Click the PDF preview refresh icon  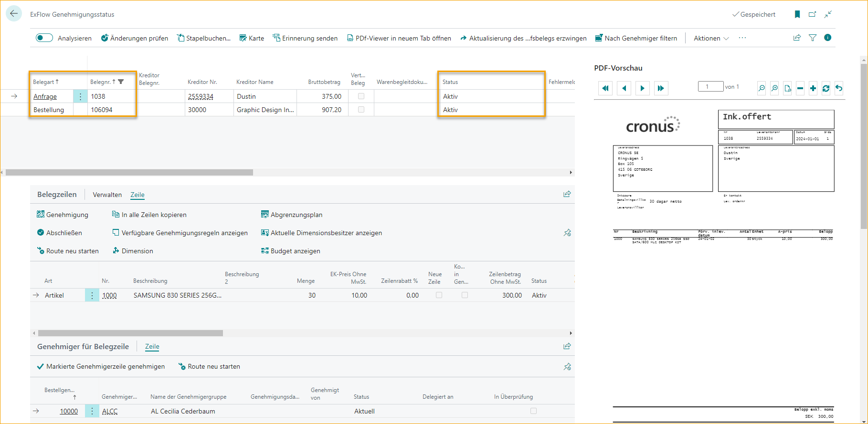pos(826,88)
